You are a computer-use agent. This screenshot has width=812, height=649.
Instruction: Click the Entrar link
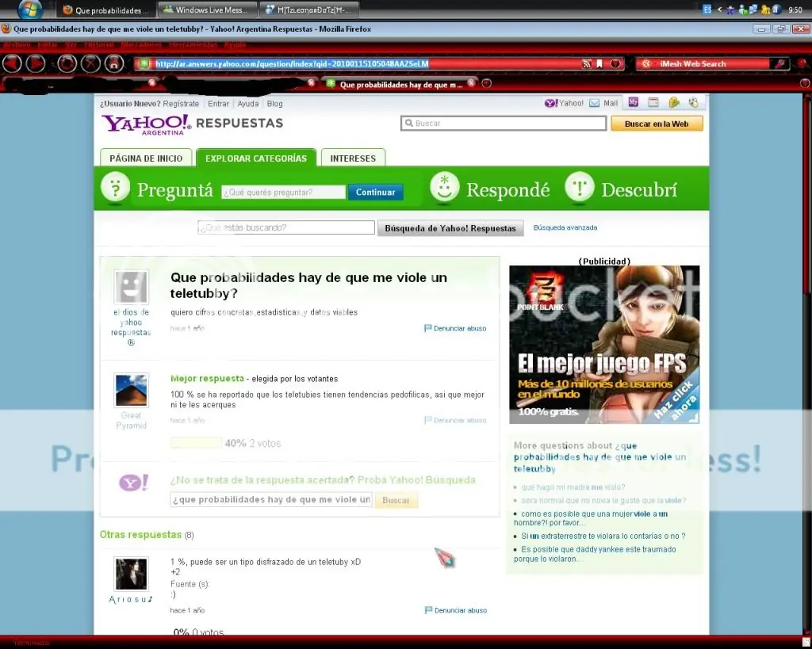[x=218, y=104]
